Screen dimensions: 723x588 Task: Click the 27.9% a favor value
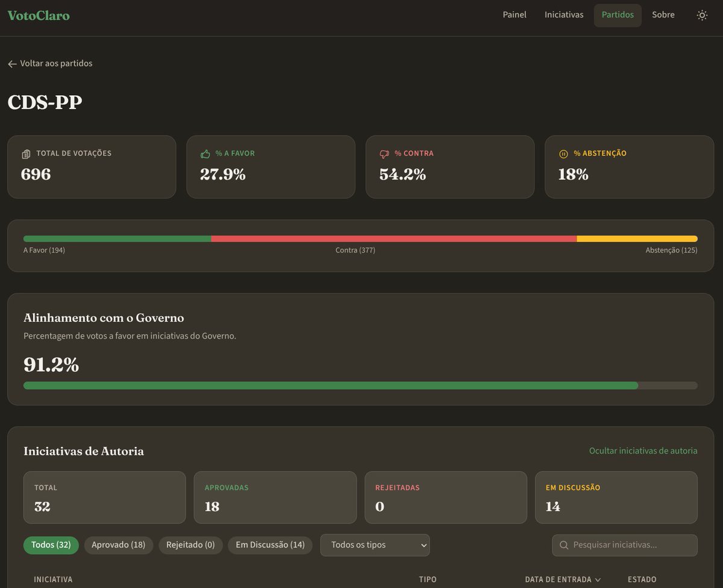[223, 175]
